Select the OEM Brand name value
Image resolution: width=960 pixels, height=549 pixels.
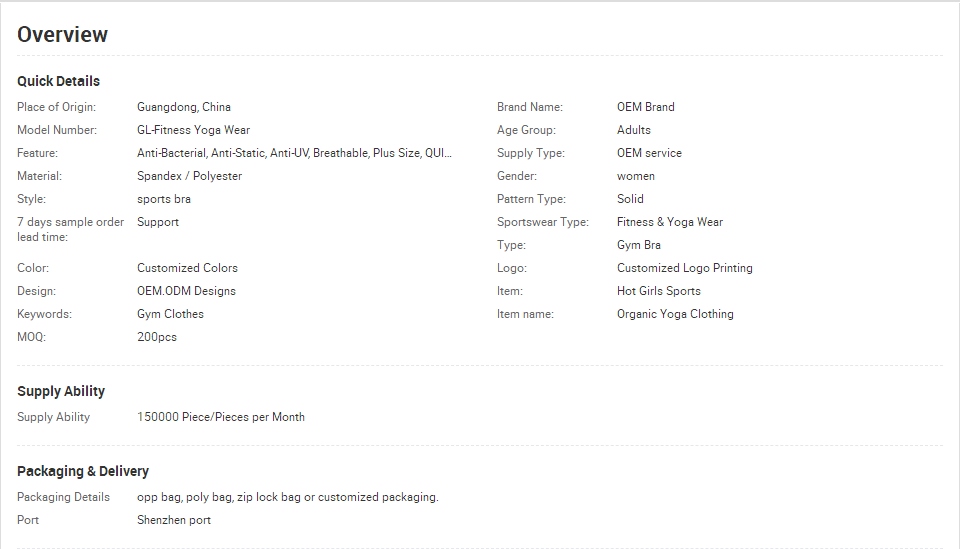pyautogui.click(x=646, y=107)
